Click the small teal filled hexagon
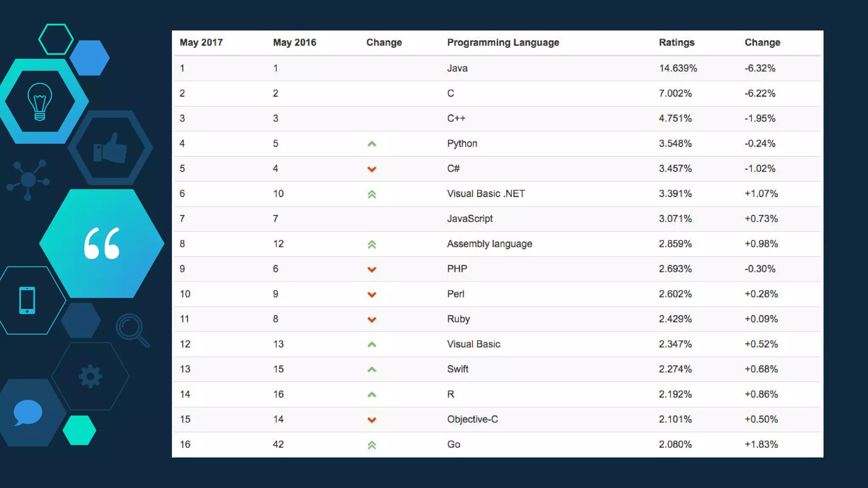Viewport: 868px width, 488px height. point(79,430)
